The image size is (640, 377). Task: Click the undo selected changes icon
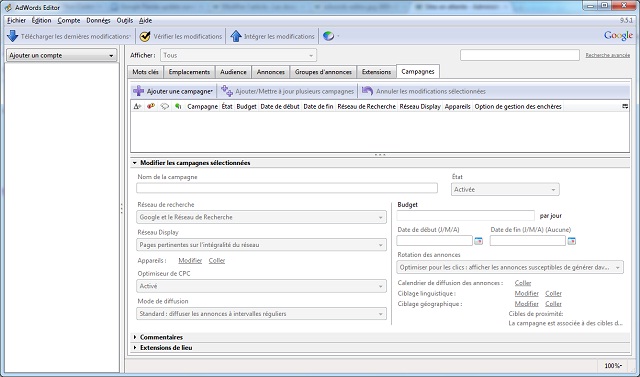[x=367, y=91]
